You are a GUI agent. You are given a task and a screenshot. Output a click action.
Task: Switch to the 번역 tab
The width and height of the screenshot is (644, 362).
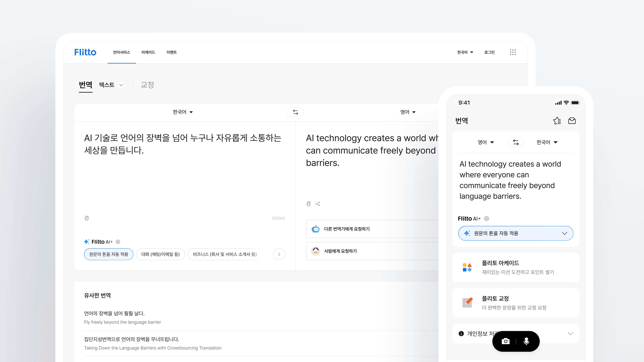click(86, 85)
